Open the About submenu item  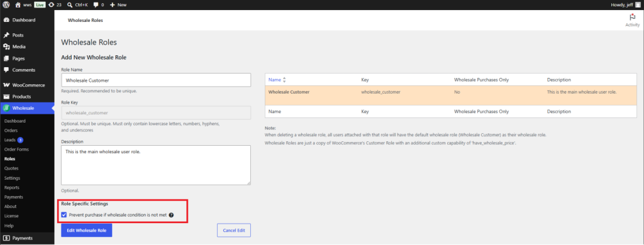tap(10, 207)
